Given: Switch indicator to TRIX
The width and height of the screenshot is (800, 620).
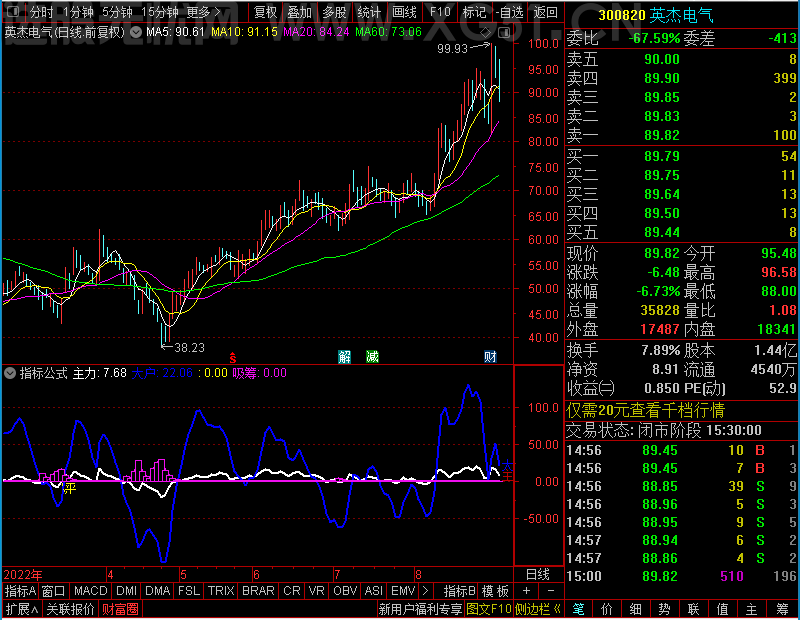Looking at the screenshot, I should [221, 591].
